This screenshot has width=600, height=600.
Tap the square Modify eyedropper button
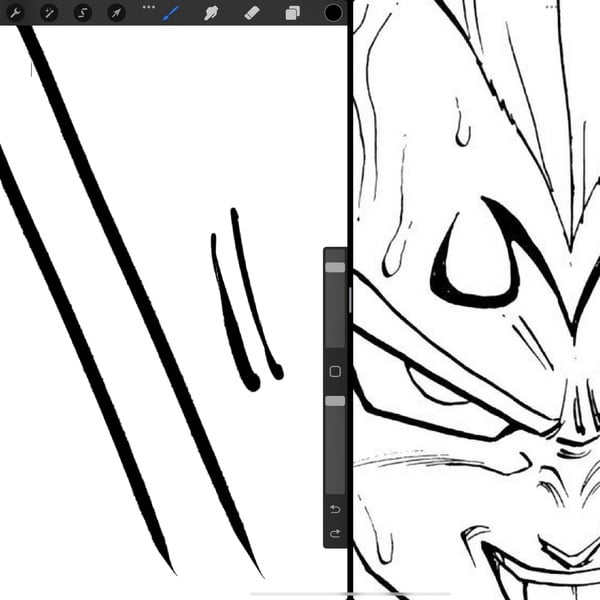click(x=335, y=372)
